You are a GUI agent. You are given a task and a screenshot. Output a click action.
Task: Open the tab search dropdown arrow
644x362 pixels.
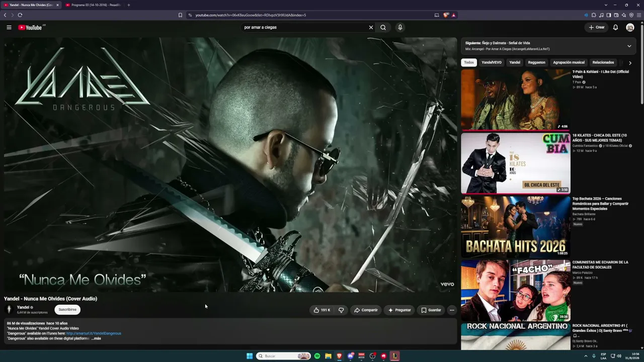click(x=606, y=5)
